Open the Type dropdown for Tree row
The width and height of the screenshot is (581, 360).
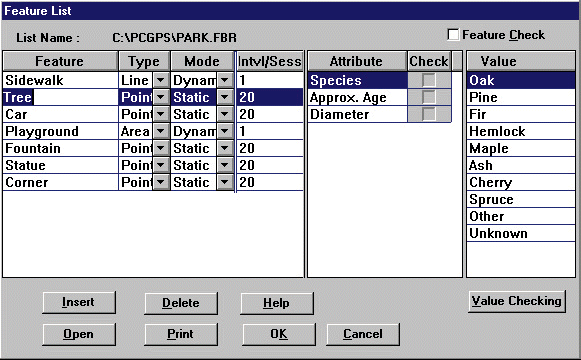[x=161, y=97]
